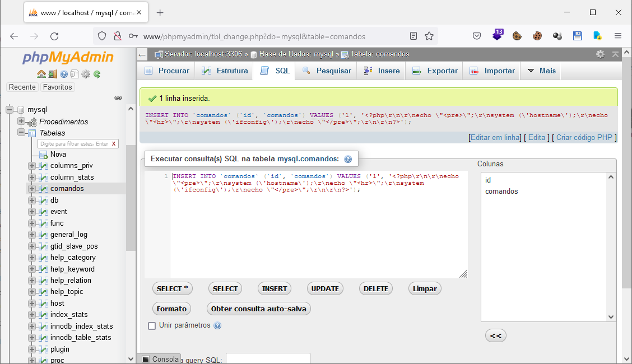Viewport: 632px width, 364px height.
Task: Select the id column in Colunas list
Action: (488, 180)
